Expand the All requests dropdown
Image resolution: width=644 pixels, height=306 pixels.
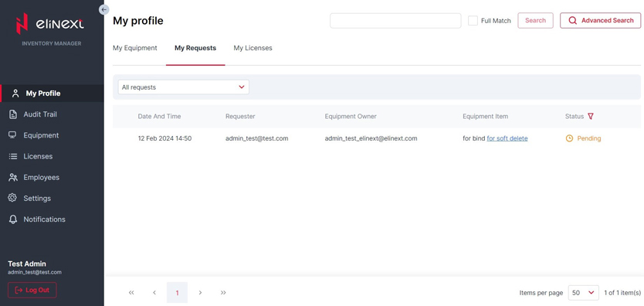[183, 87]
